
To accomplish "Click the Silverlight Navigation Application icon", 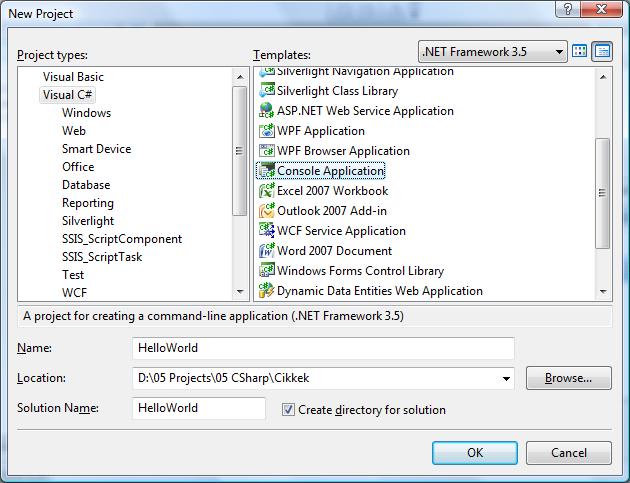I will 267,72.
